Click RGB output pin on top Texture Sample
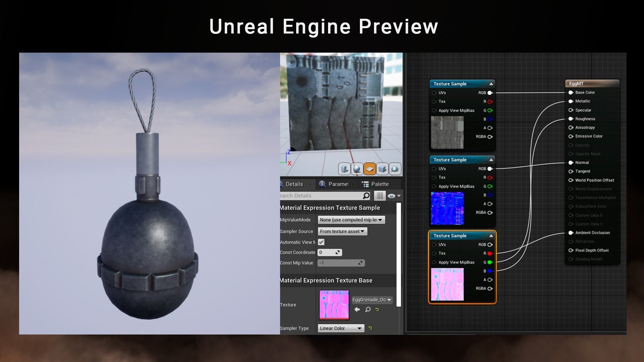644x362 pixels. point(490,93)
